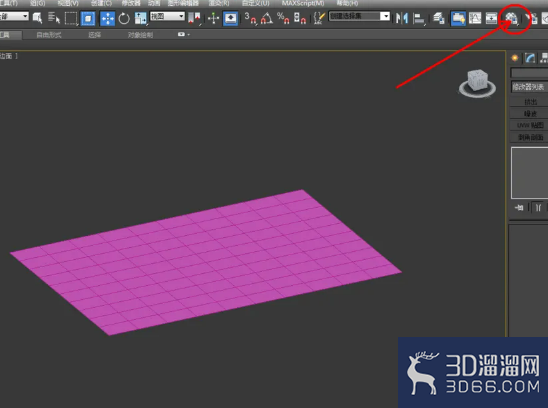
Task: Switch to the 对象绘制 ribbon tab
Action: (140, 35)
